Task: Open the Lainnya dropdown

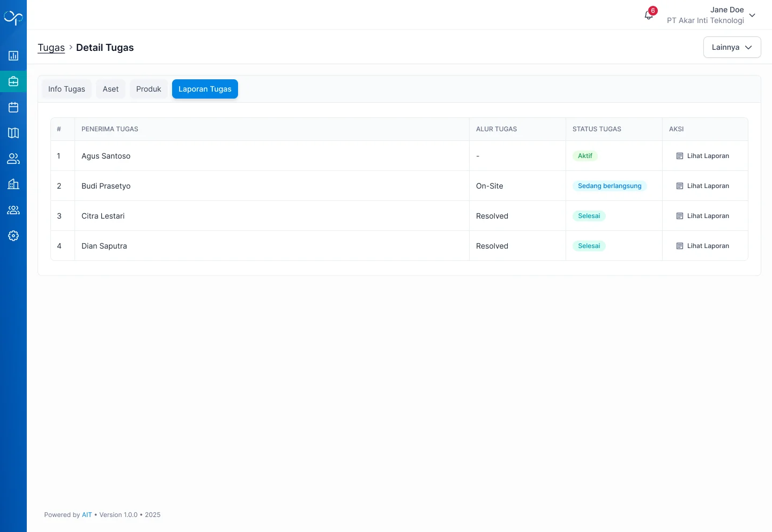Action: [732, 47]
